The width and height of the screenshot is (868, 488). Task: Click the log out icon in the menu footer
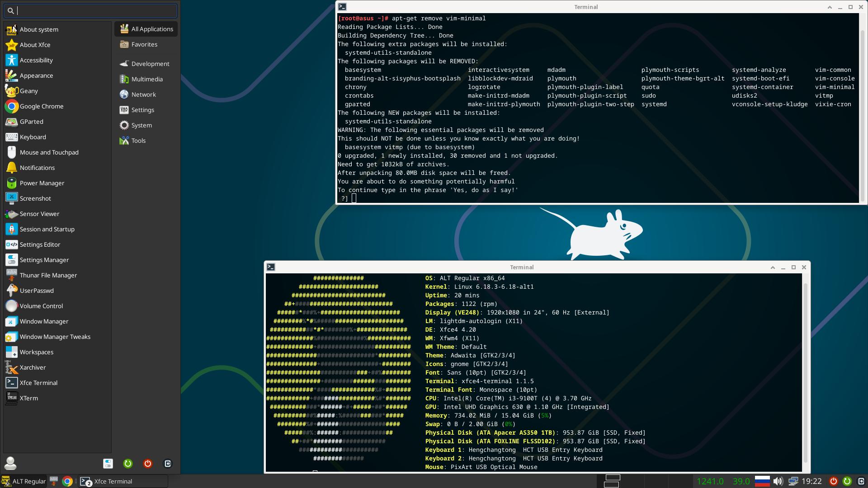pyautogui.click(x=168, y=464)
